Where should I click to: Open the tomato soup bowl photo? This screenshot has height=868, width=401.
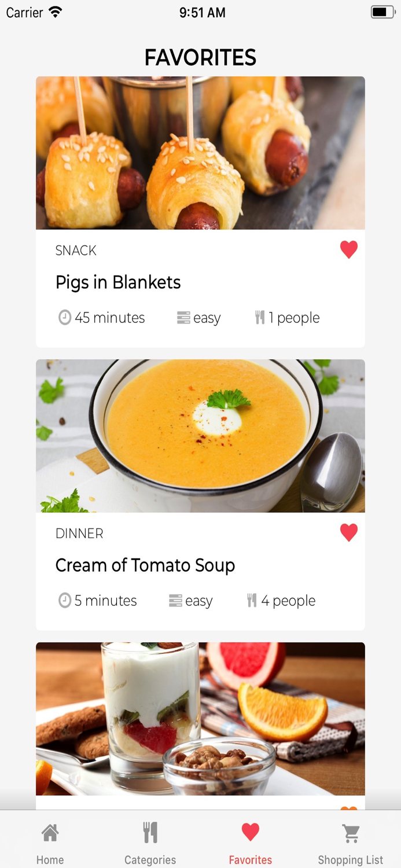[200, 436]
